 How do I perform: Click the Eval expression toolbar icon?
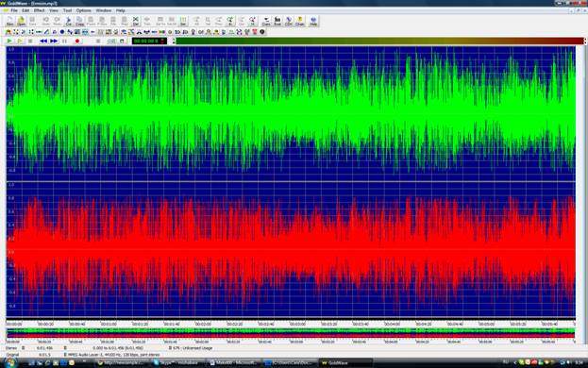pyautogui.click(x=277, y=21)
